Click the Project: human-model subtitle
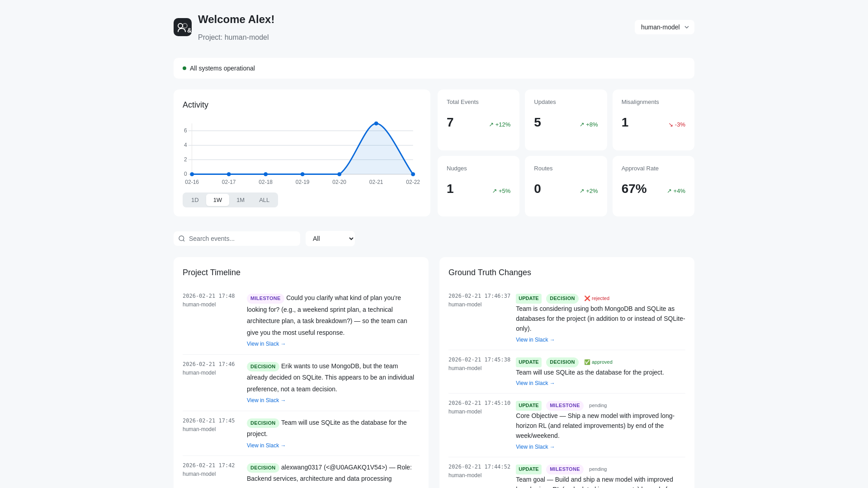 click(x=233, y=38)
